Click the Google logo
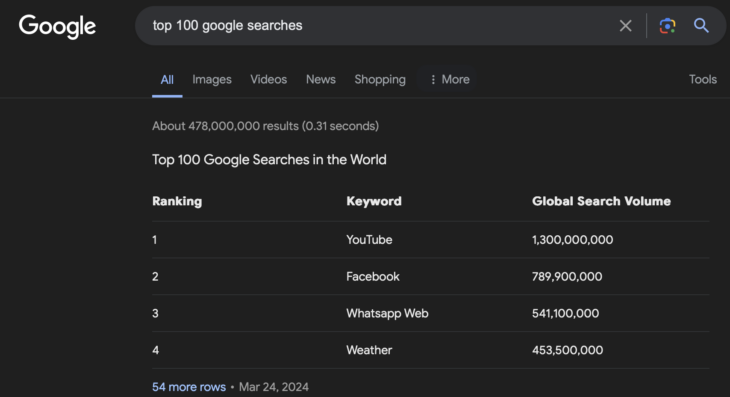 pos(57,26)
